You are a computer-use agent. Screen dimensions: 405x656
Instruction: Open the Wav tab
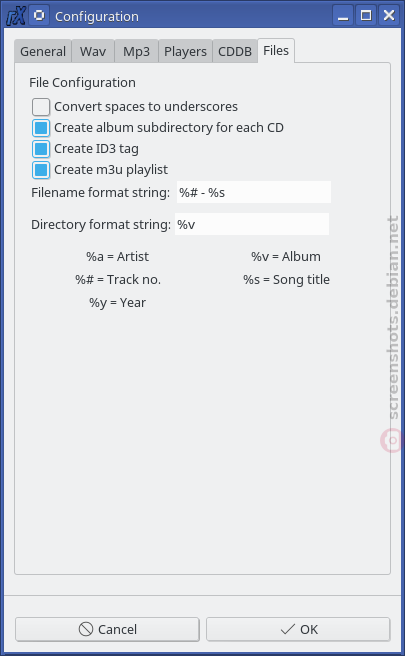pos(93,51)
